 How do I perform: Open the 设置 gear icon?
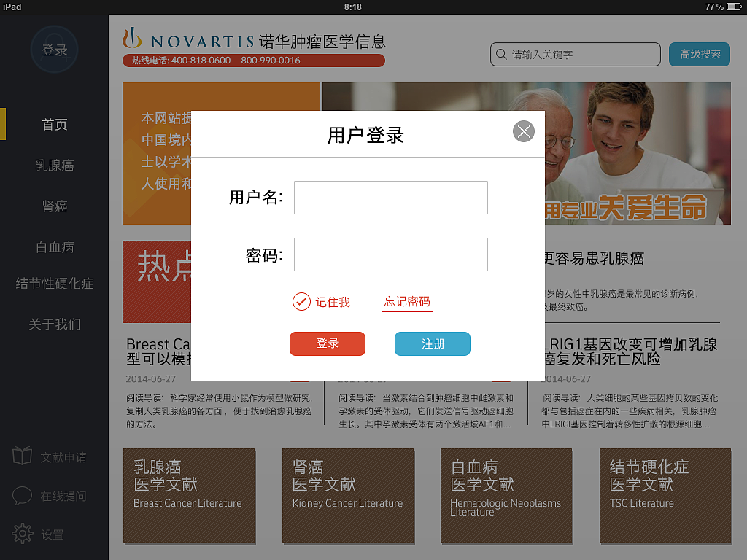pyautogui.click(x=23, y=534)
